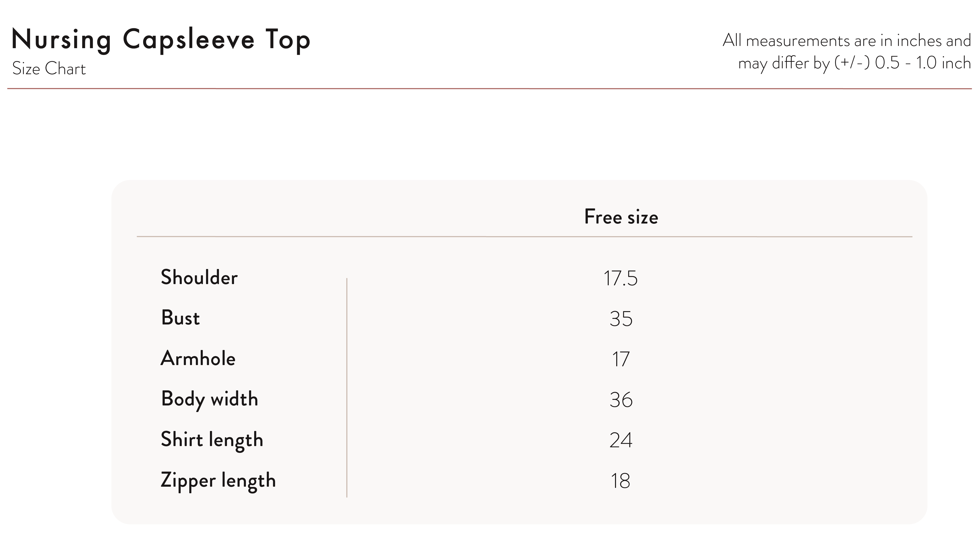Click the "Zipper length" row label
The width and height of the screenshot is (980, 547).
coord(218,480)
